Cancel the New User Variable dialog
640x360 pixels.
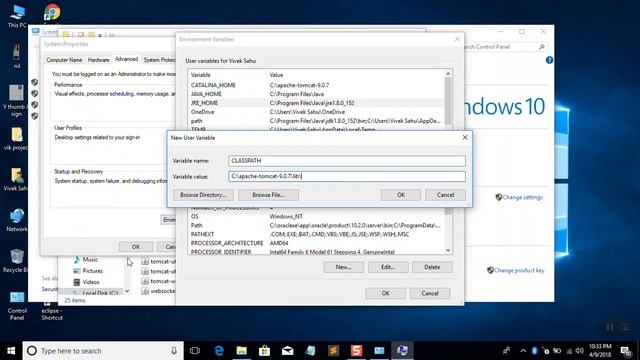tap(445, 195)
